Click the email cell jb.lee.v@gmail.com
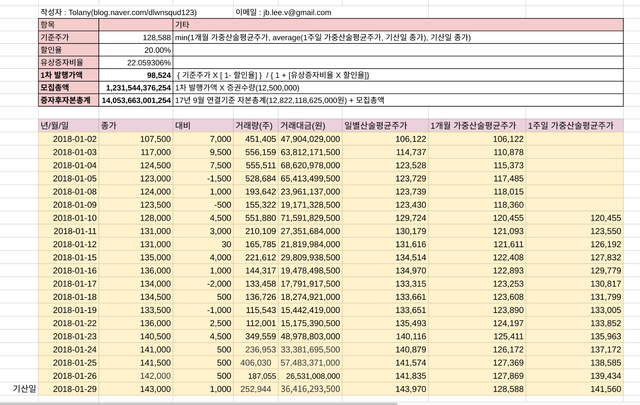Screen dimensions: 640x405 pos(283,12)
